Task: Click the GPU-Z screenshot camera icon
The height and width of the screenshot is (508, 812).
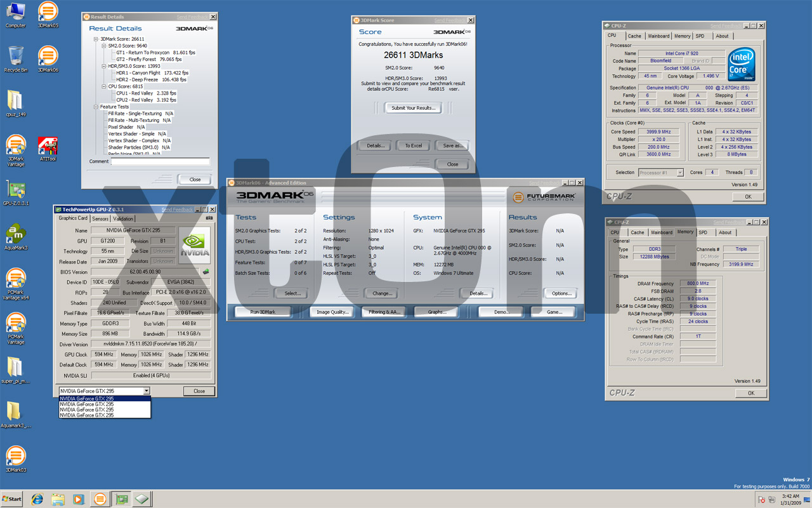Action: (209, 218)
